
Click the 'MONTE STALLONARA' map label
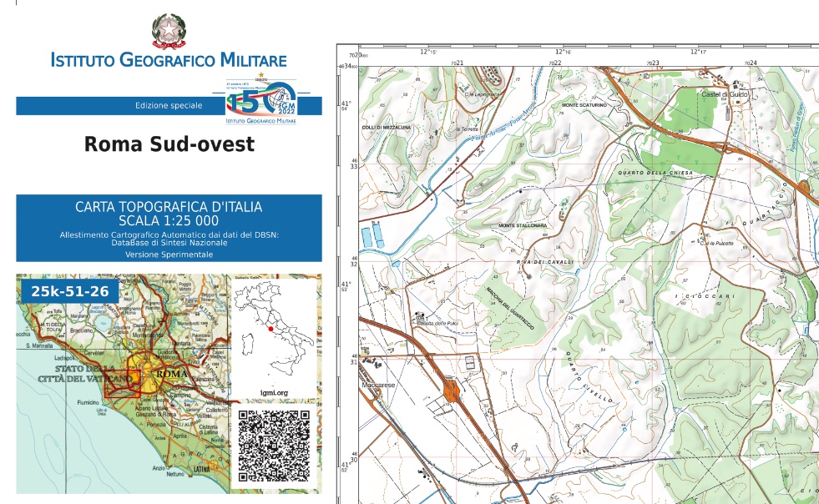[x=523, y=225]
